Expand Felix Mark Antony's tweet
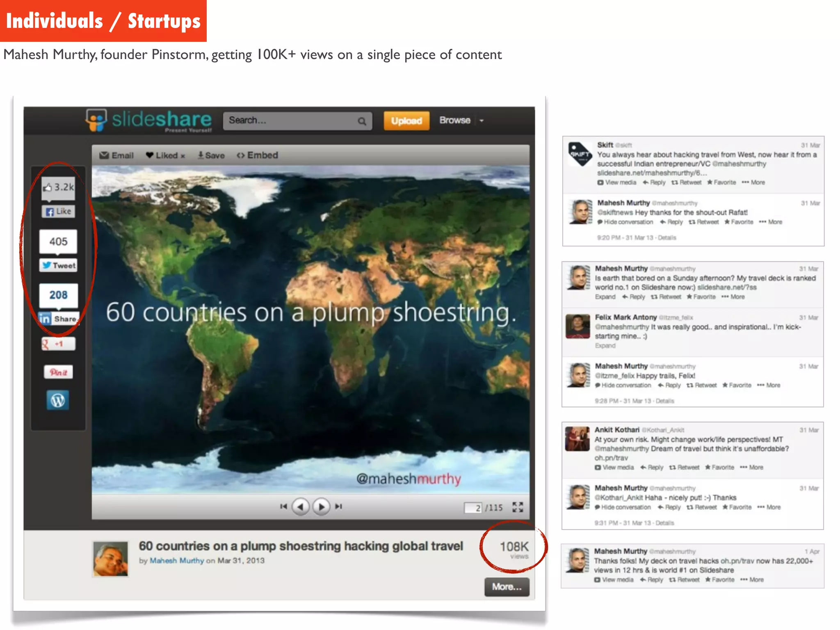 click(605, 346)
